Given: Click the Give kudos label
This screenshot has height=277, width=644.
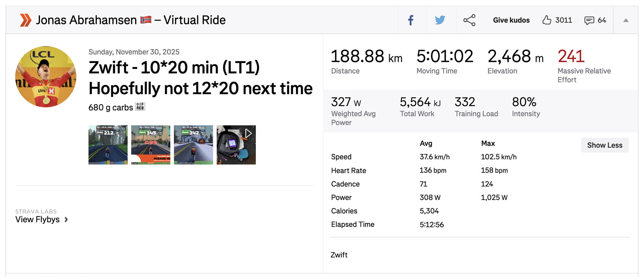Looking at the screenshot, I should 511,20.
